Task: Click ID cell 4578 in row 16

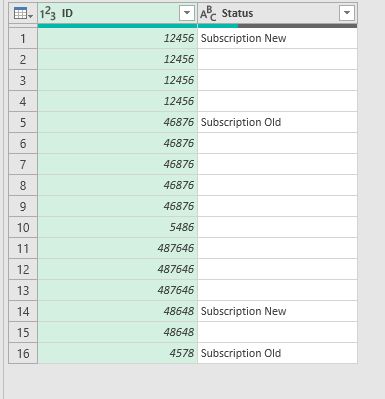Action: 118,353
